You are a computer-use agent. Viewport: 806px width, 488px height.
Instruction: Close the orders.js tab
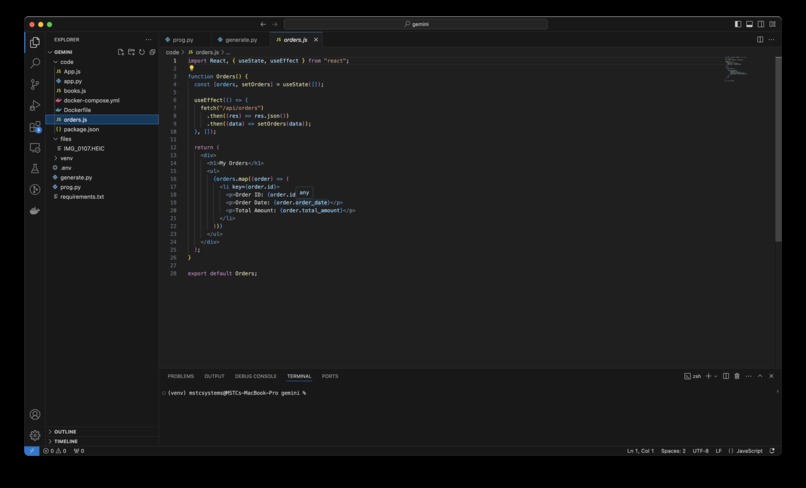point(316,40)
